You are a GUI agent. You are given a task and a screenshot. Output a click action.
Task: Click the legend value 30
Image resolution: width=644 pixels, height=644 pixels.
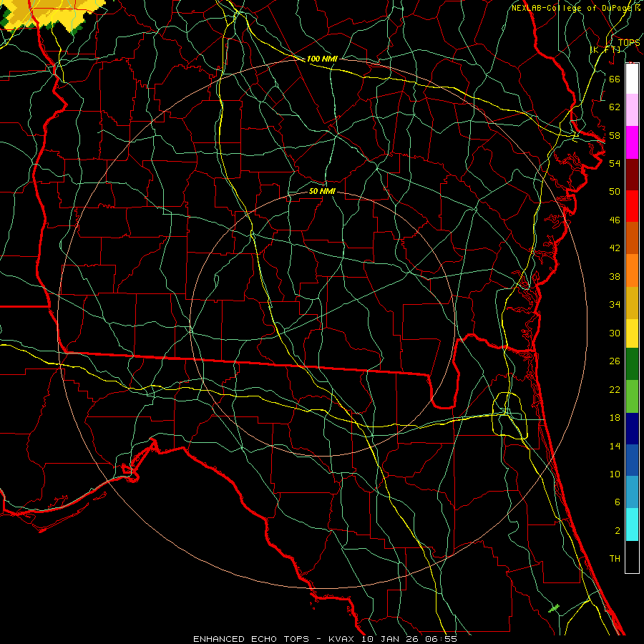click(615, 333)
